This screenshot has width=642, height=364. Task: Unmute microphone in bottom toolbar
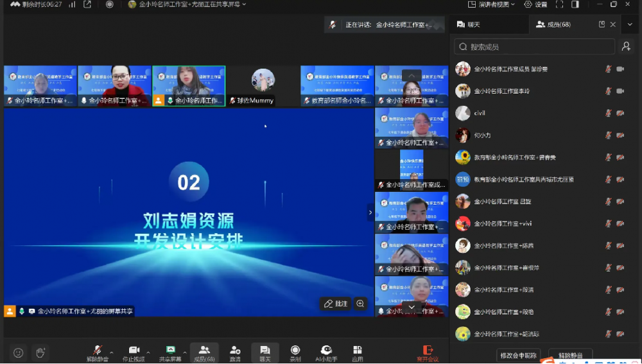pyautogui.click(x=98, y=353)
